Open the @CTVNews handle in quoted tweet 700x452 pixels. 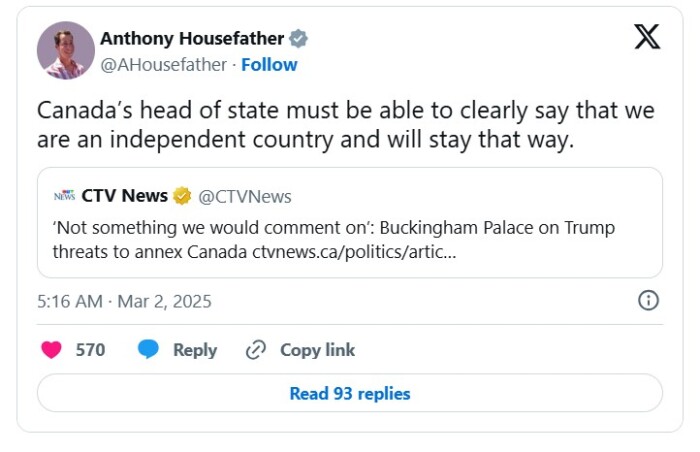pos(245,197)
